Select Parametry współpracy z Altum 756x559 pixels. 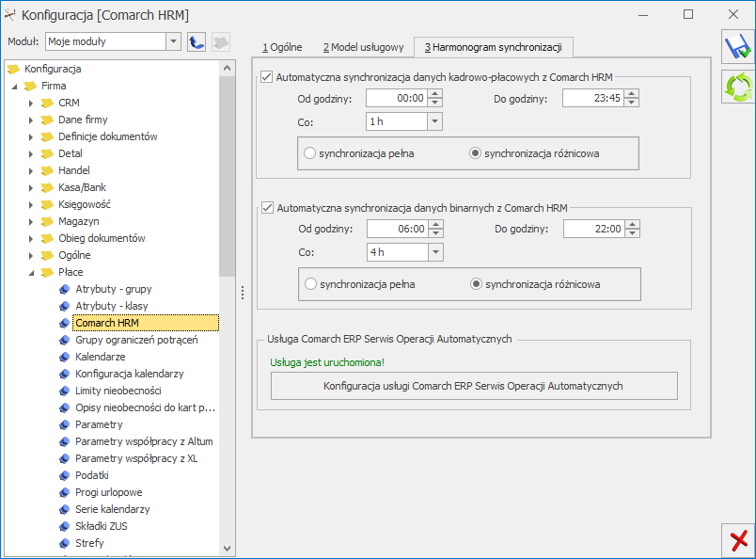[144, 441]
